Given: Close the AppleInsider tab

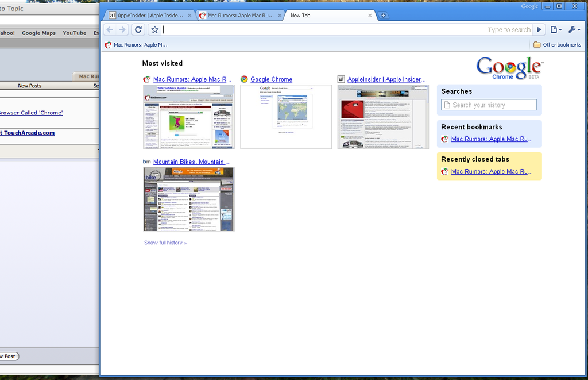Looking at the screenshot, I should pos(189,16).
